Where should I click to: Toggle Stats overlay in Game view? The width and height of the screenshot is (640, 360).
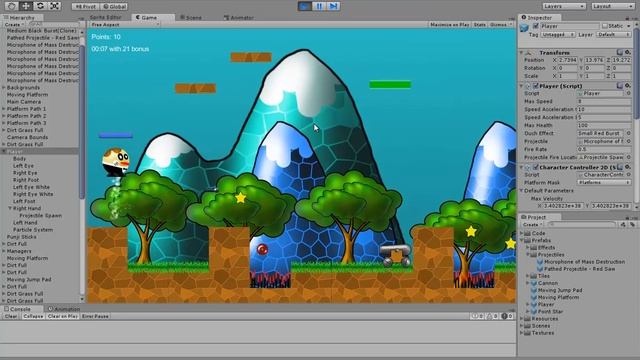point(480,25)
